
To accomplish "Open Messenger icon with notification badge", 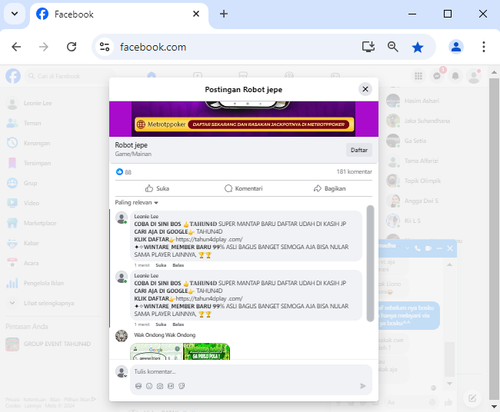I will [437, 76].
